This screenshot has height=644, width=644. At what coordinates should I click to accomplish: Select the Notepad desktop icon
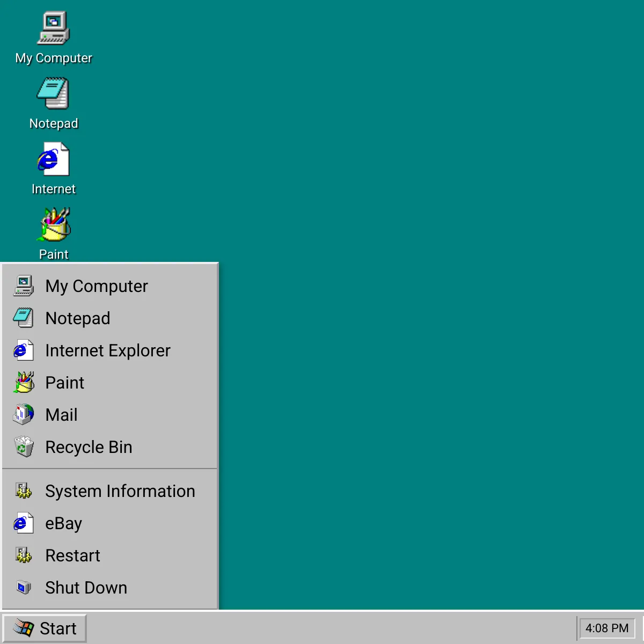pos(54,93)
